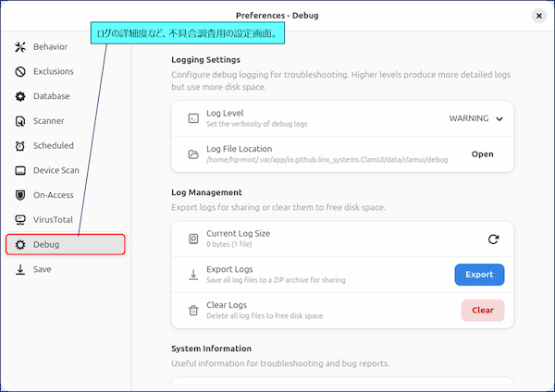Export logs to a ZIP archive
Screen dimensions: 555x392
click(479, 275)
